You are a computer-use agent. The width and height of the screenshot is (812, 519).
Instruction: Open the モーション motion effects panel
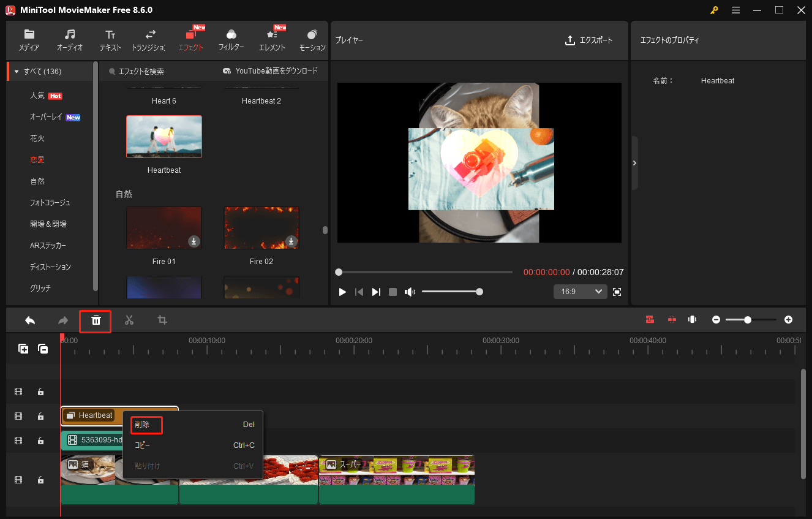point(312,40)
